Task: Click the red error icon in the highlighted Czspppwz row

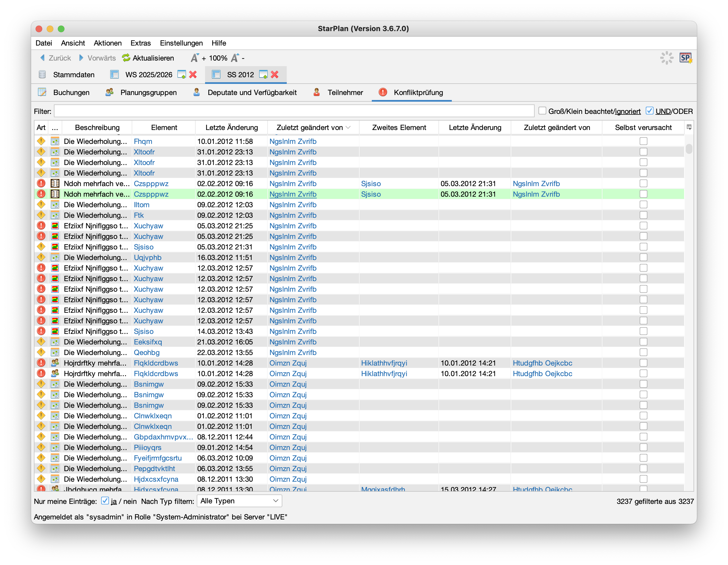Action: [41, 194]
